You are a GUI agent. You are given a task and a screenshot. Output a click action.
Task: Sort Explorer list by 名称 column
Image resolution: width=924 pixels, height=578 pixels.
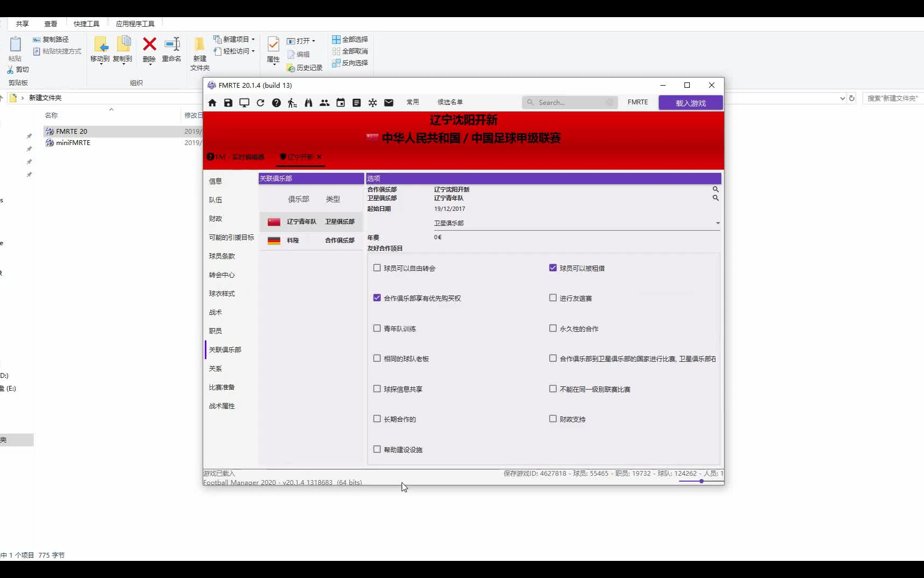(51, 116)
